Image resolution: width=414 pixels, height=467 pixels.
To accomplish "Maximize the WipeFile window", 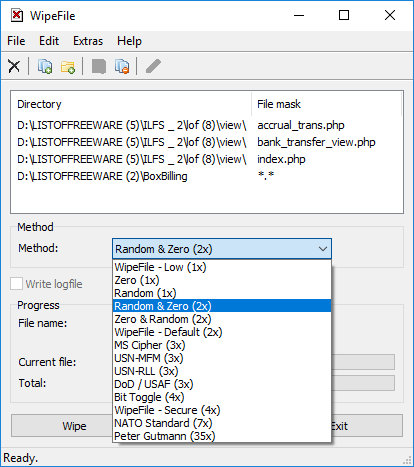I will pyautogui.click(x=344, y=15).
